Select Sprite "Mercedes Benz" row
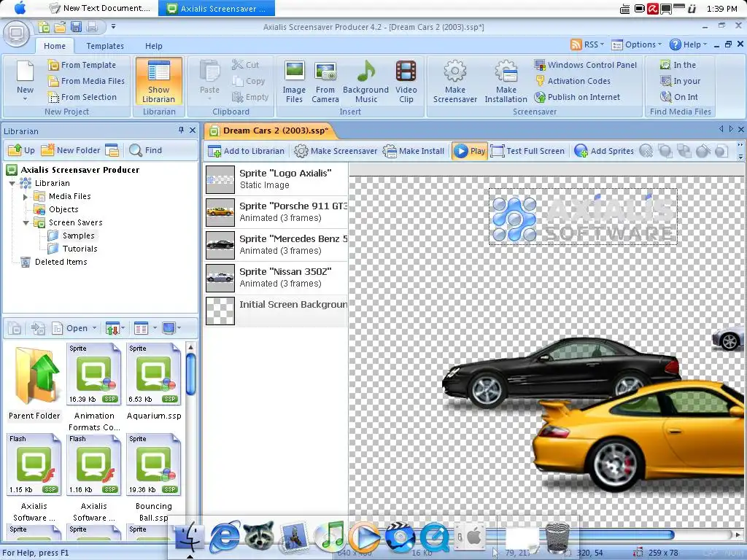 pos(276,245)
